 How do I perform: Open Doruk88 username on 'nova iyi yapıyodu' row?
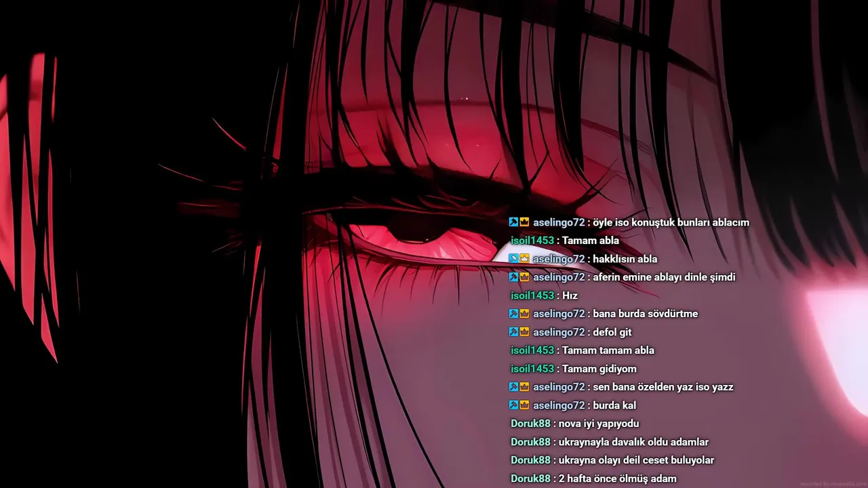530,424
